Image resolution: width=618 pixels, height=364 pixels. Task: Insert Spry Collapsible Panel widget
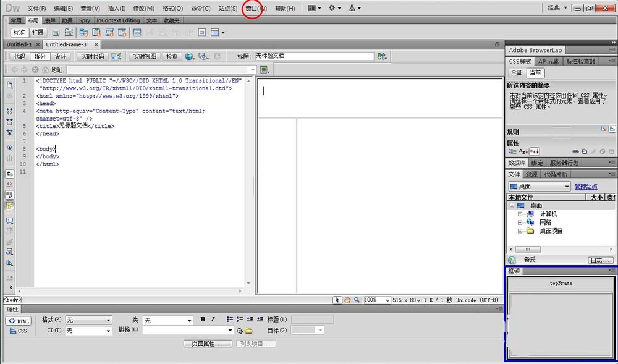point(122,33)
